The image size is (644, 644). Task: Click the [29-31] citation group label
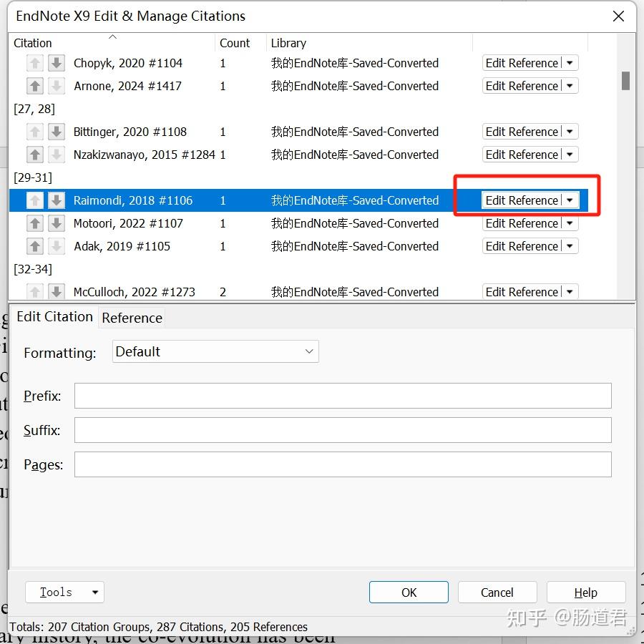click(33, 178)
